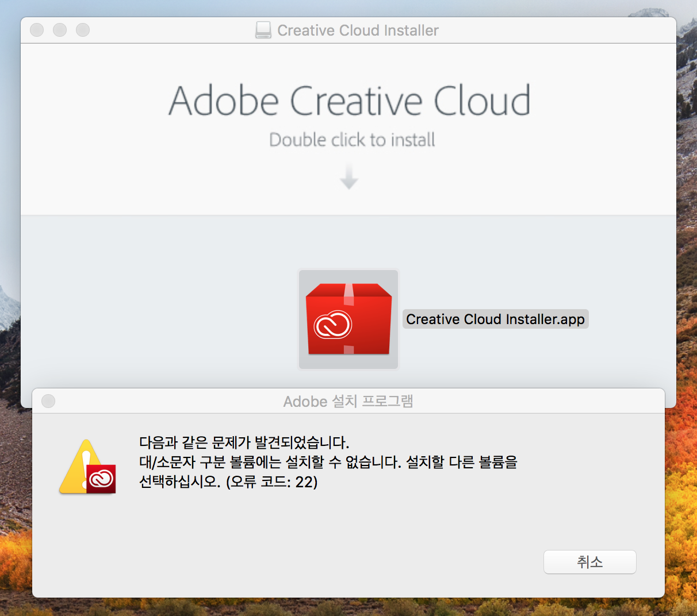Zoom the Creative Cloud Installer window

[83, 30]
